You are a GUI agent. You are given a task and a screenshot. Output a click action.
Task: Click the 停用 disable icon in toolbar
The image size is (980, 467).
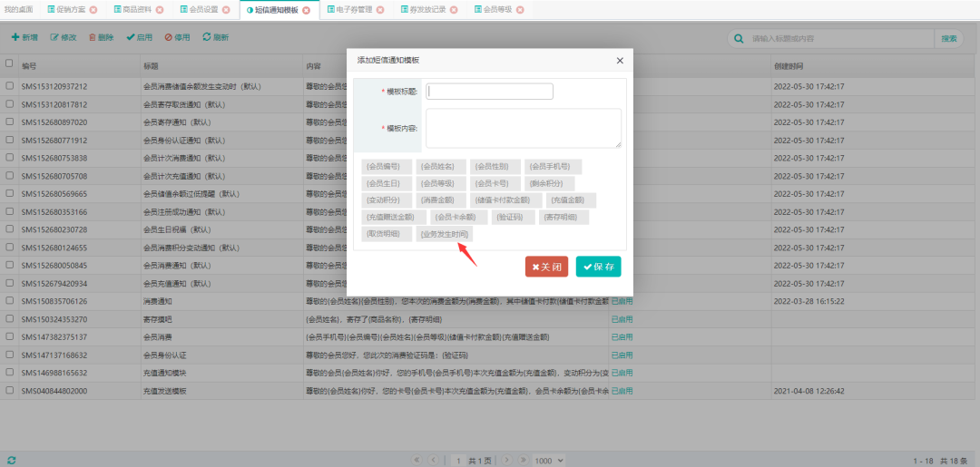coord(169,37)
